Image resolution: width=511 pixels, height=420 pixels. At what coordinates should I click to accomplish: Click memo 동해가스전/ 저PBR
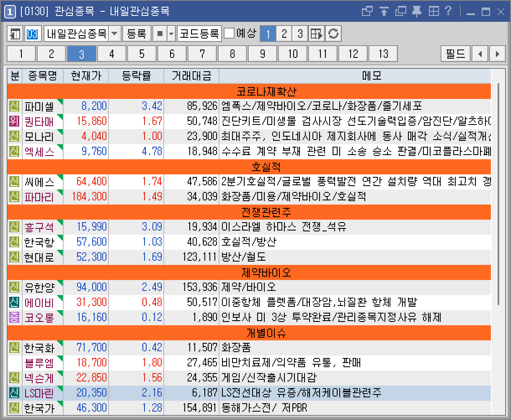[x=264, y=407]
